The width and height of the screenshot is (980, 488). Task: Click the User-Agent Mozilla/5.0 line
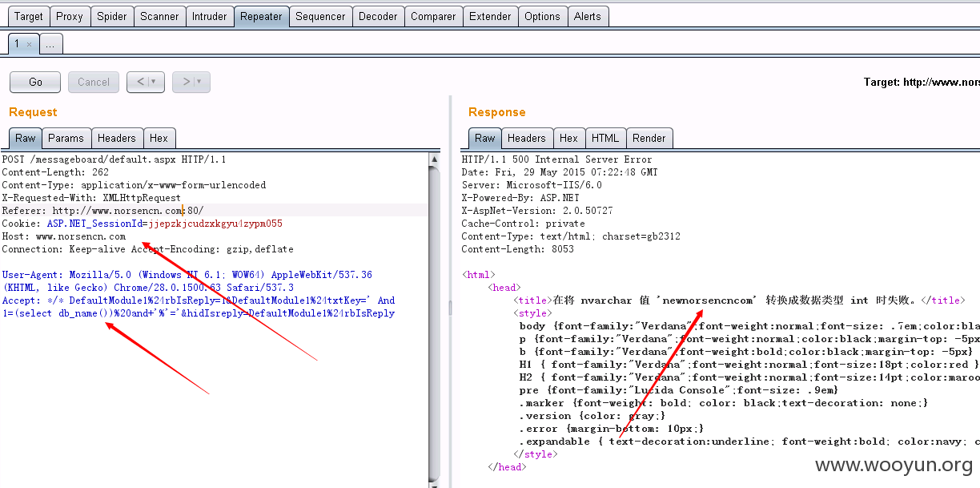point(187,275)
